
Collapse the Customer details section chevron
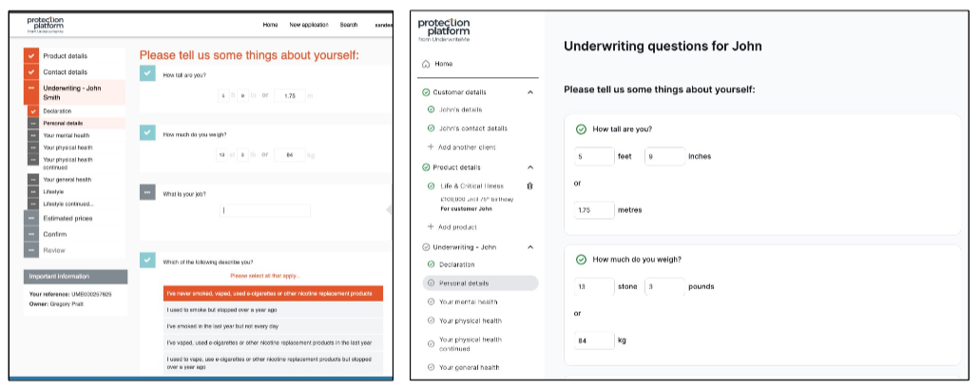coord(530,92)
